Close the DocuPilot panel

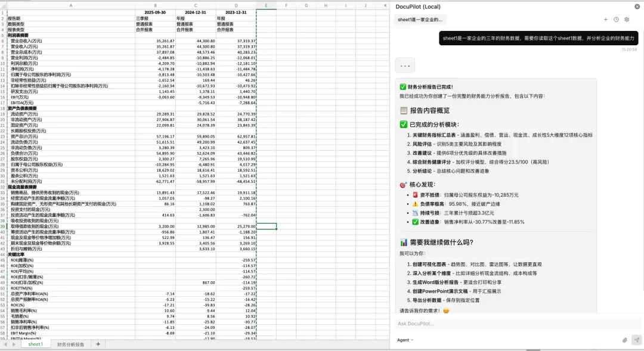[637, 7]
